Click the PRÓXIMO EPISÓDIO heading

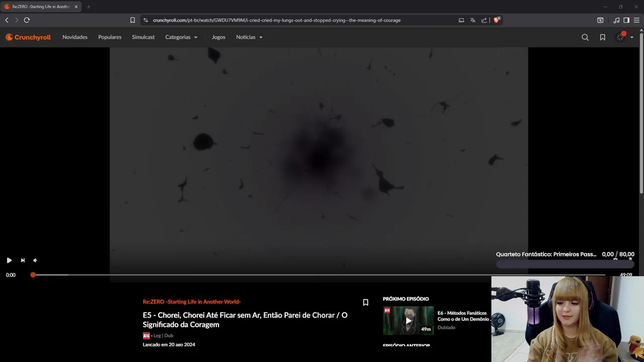coord(406,299)
